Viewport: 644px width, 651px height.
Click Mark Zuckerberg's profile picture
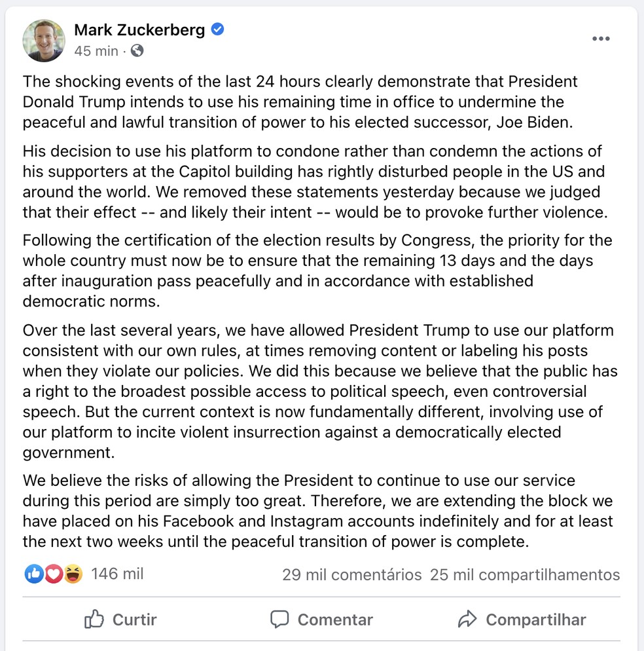45,41
